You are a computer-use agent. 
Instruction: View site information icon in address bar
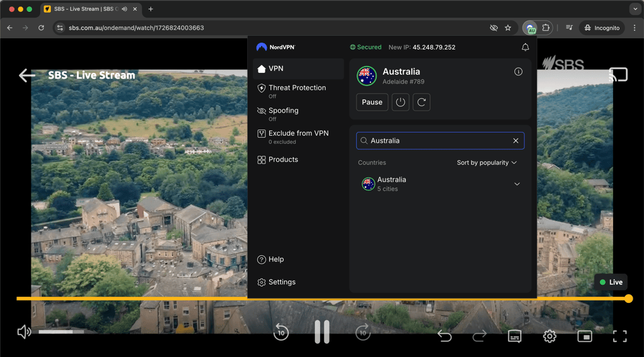60,28
